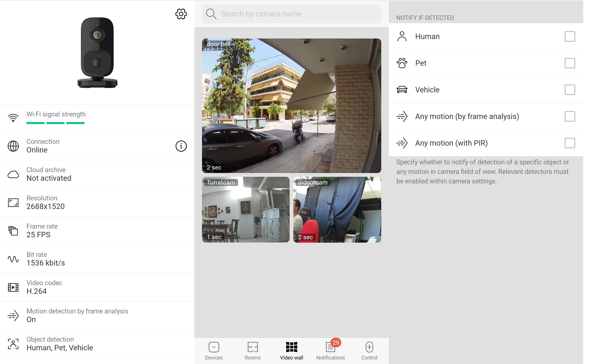The image size is (594, 364).
Task: Open the Turretcam camera thumbnail
Action: point(245,210)
